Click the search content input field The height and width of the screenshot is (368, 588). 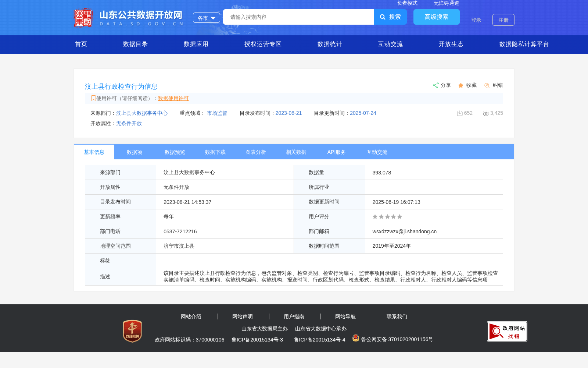click(298, 17)
